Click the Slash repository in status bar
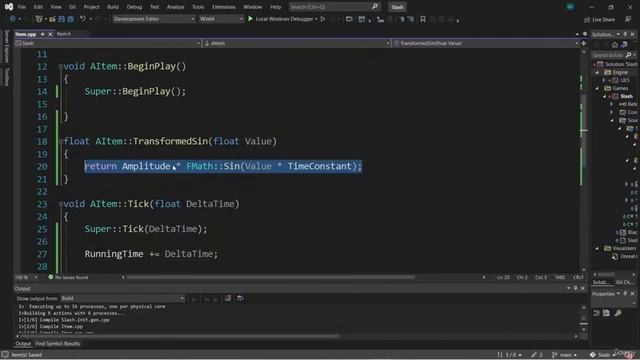The width and height of the screenshot is (640, 360). pyautogui.click(x=601, y=355)
